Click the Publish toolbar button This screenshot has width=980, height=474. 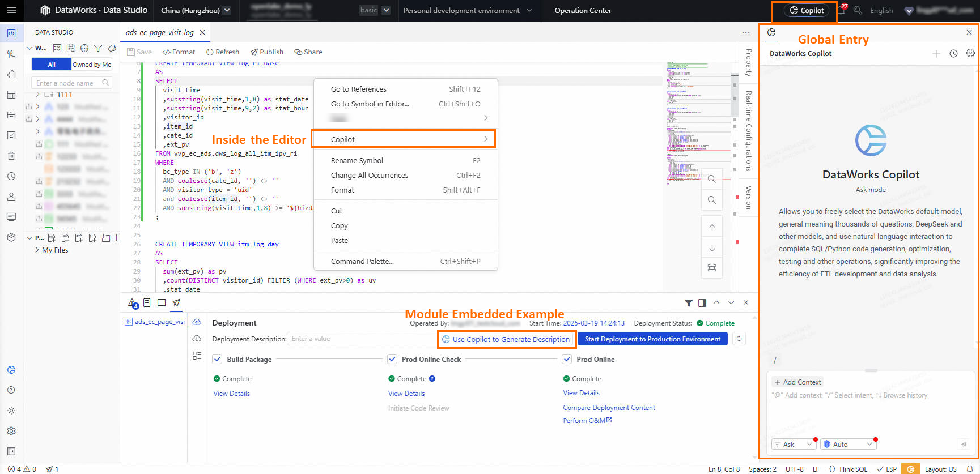click(267, 52)
